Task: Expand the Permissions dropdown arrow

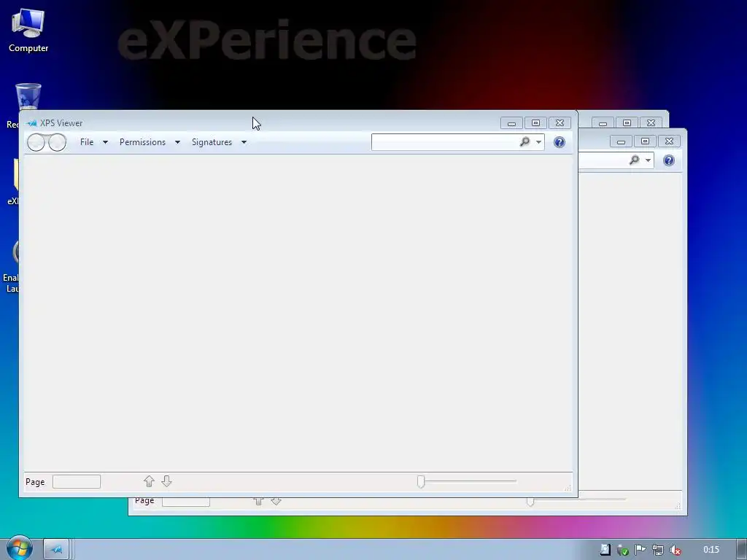Action: pos(177,142)
